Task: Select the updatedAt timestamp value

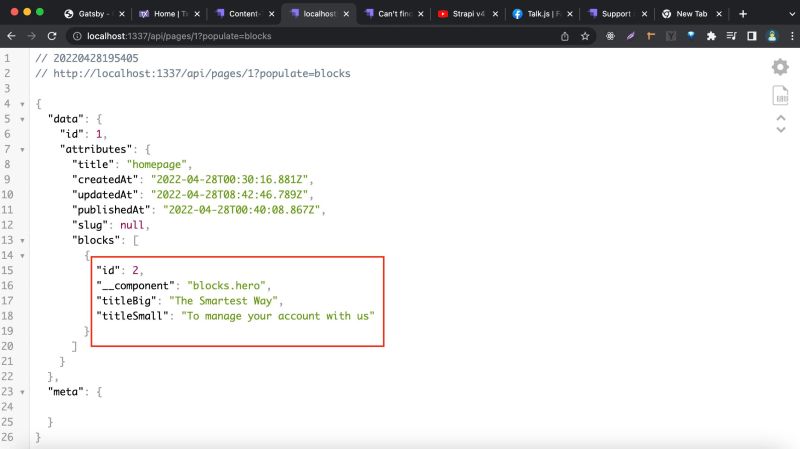Action: 230,195
